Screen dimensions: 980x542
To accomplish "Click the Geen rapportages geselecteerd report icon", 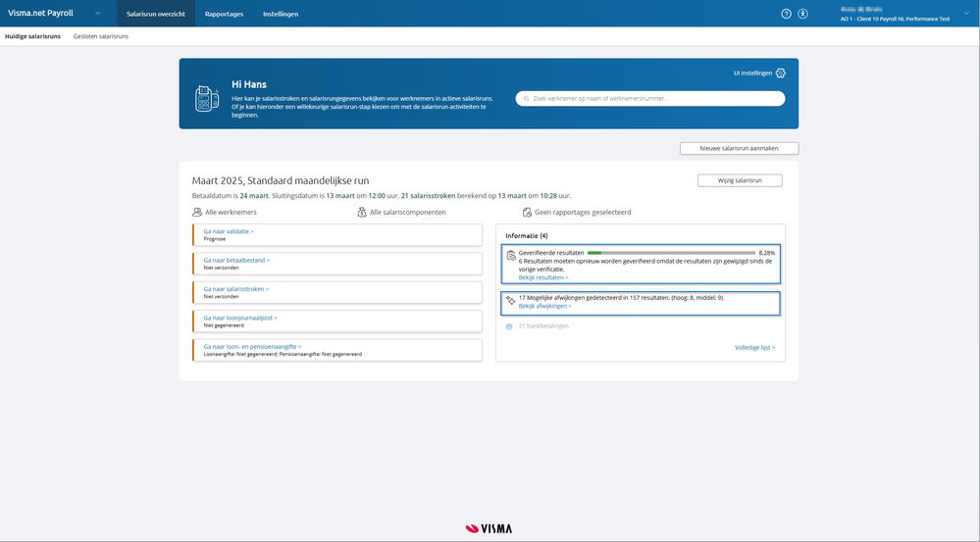I will (x=527, y=213).
